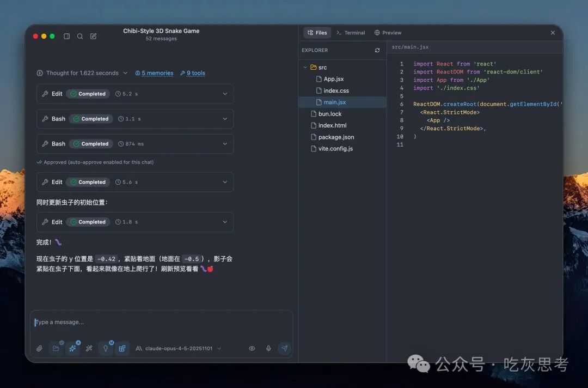This screenshot has width=588, height=388.
Task: Click the magic wand icon
Action: (x=89, y=349)
